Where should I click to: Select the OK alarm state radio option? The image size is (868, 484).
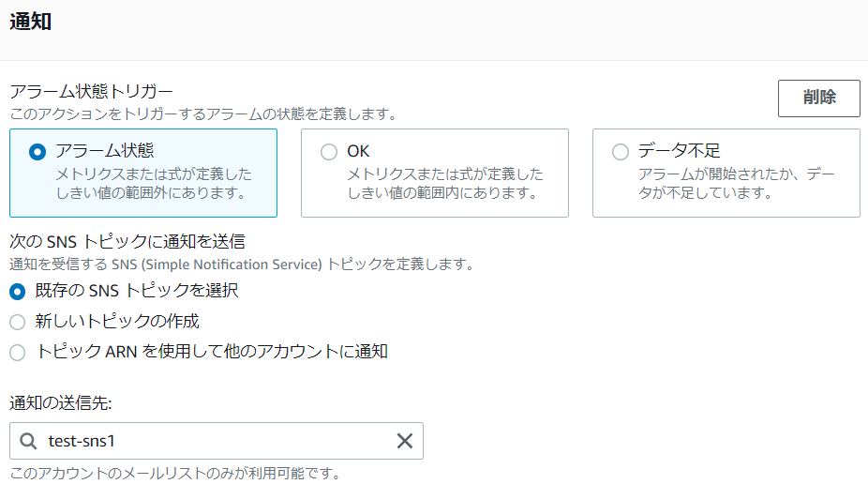tap(328, 152)
